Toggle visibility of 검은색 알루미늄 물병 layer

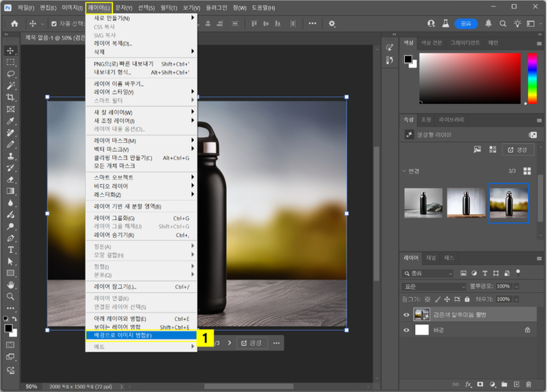click(x=407, y=314)
